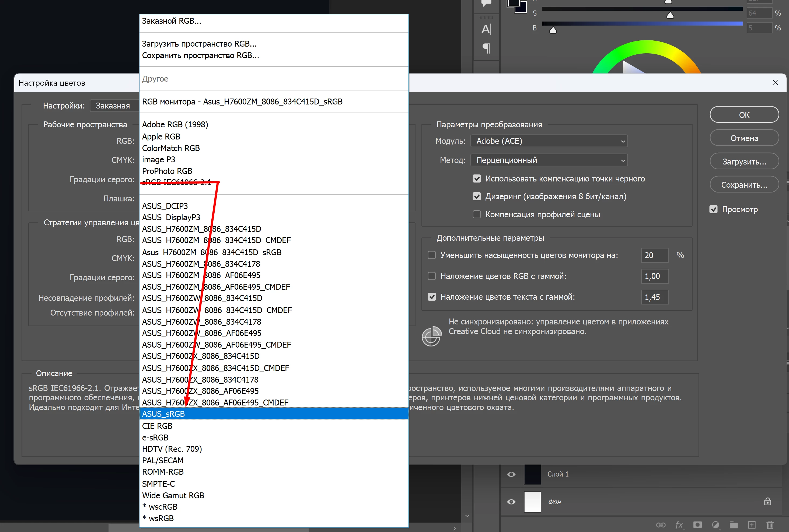The image size is (789, 532).
Task: Click the S saturation slider handle
Action: click(x=670, y=15)
